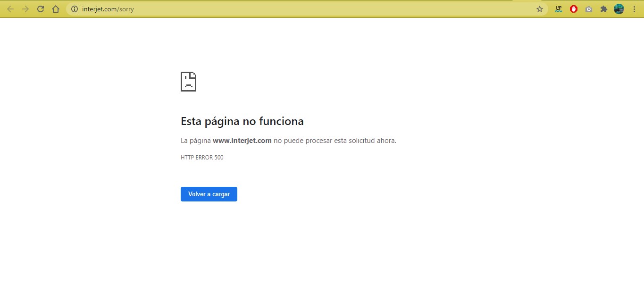Open the user profile avatar menu

click(x=619, y=9)
